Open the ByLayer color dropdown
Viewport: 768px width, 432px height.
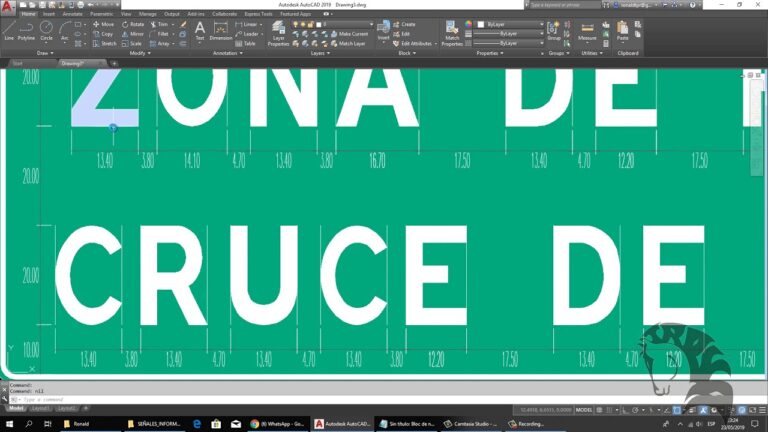(x=512, y=24)
